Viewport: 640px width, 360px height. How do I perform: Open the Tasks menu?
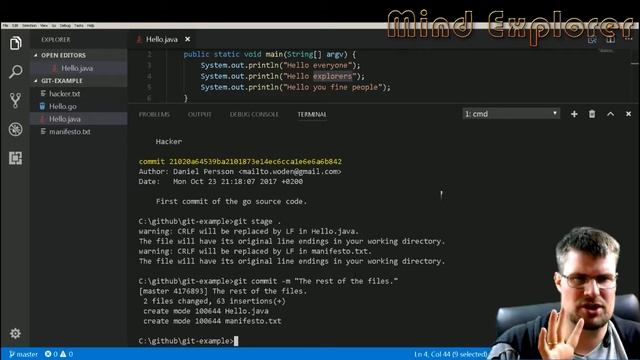coord(79,25)
